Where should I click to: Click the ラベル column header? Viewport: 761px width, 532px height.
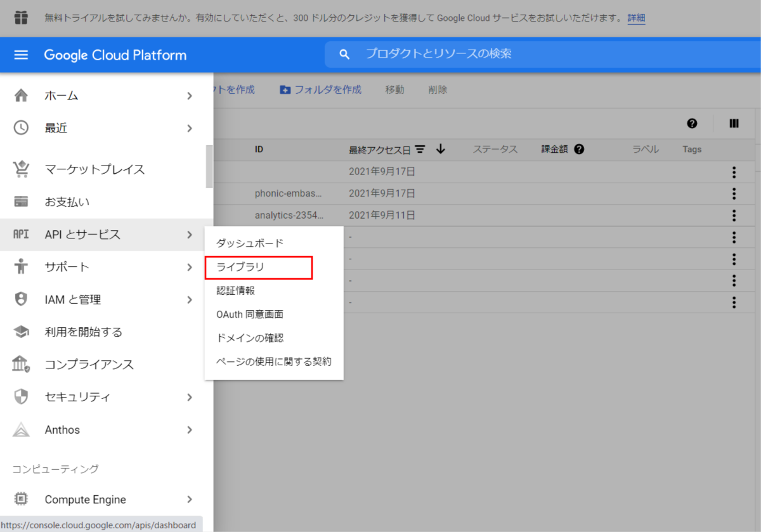point(646,150)
